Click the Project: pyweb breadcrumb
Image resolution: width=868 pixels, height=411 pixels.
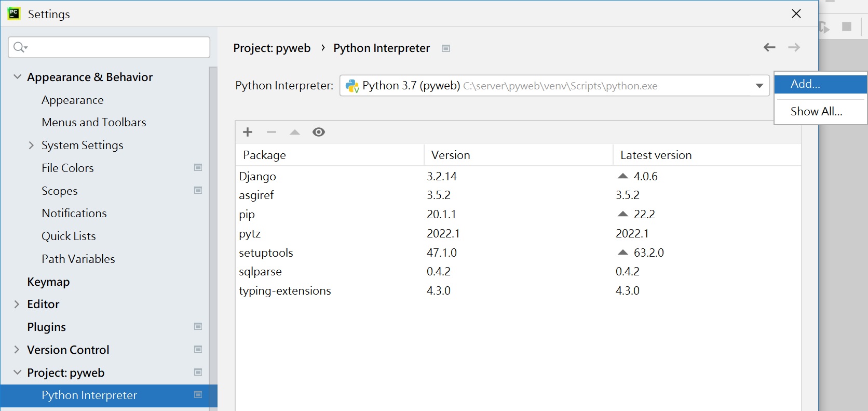click(x=272, y=48)
